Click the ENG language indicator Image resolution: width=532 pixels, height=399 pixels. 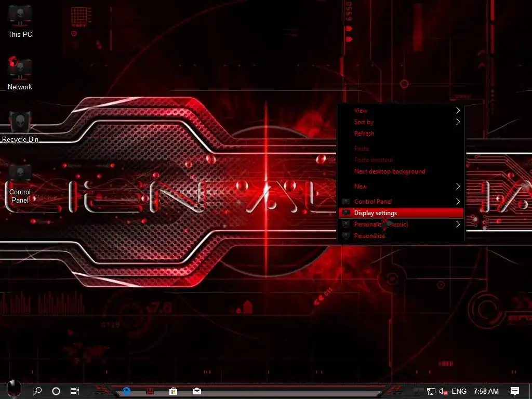pos(459,391)
